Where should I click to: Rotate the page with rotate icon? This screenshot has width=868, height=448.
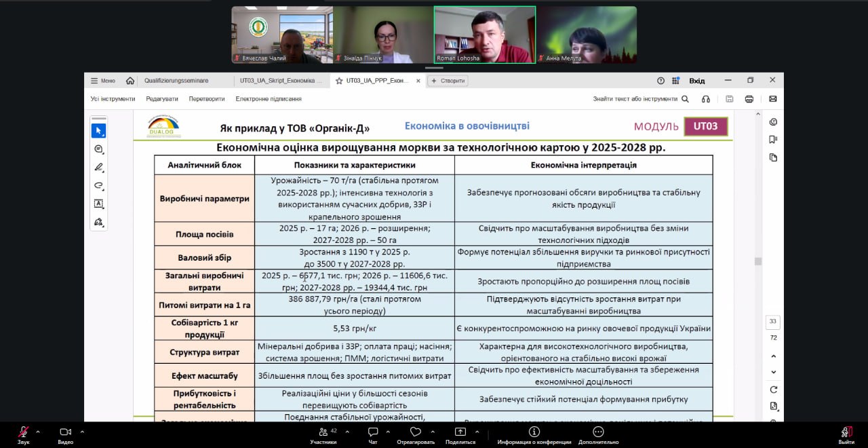(773, 390)
